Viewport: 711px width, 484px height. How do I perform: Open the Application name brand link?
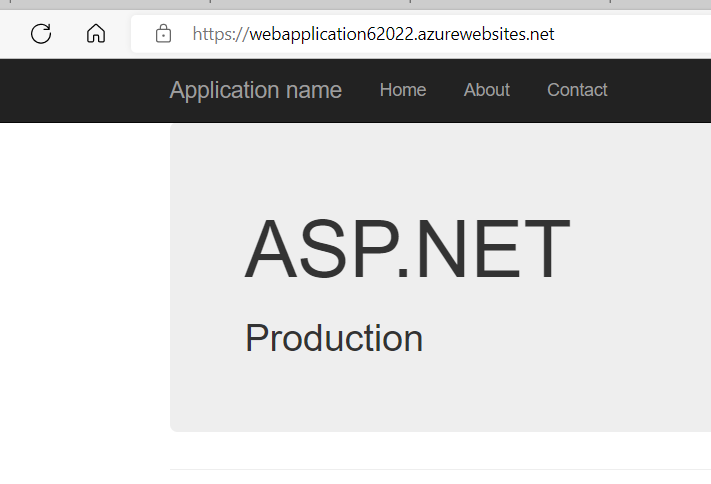(256, 90)
